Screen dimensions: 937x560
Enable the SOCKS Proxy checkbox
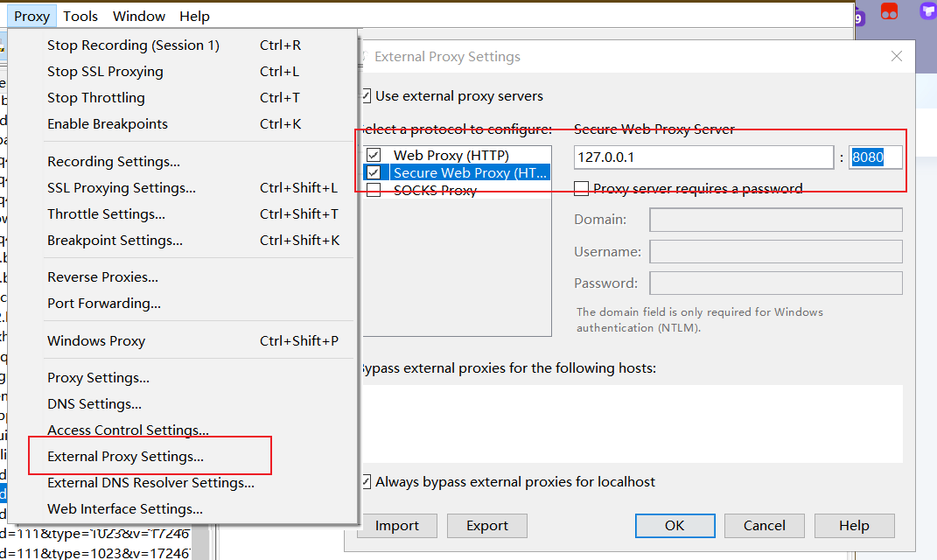tap(374, 190)
